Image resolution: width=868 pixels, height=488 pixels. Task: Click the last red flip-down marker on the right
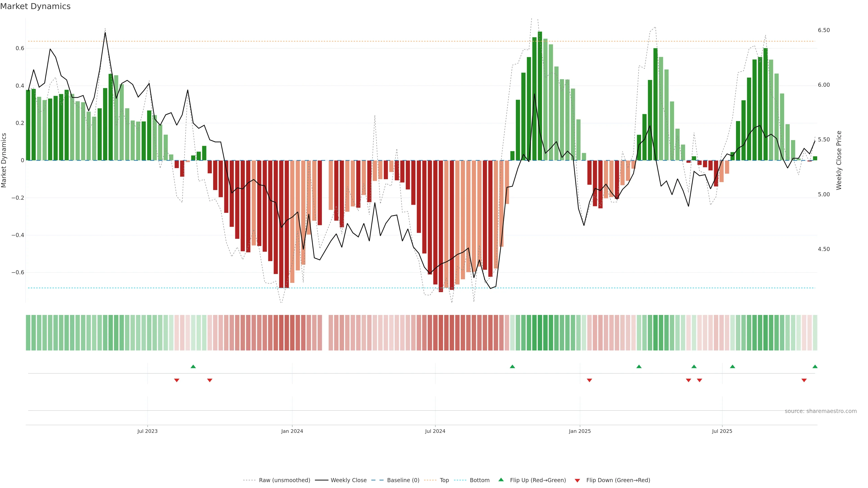[804, 380]
